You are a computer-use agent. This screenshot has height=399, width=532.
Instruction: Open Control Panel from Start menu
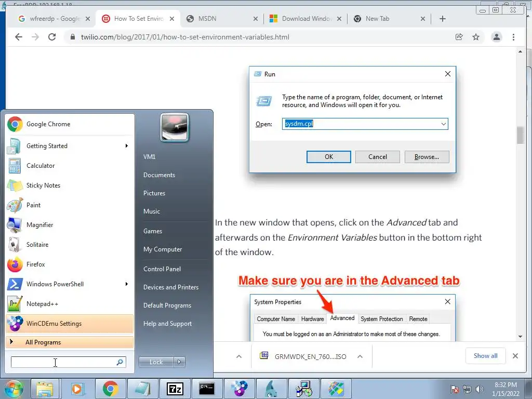point(162,269)
